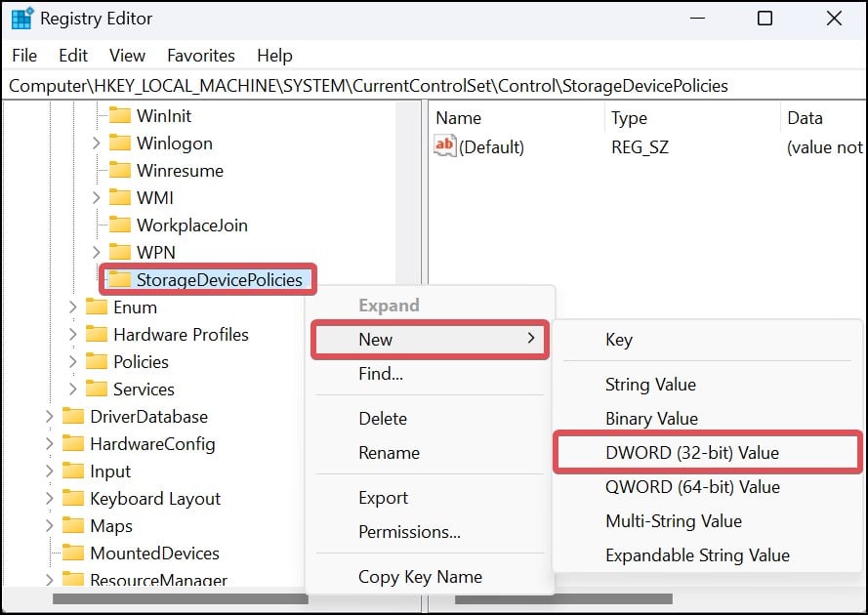Expand the WMI key chevron
This screenshot has height=615, width=868.
[96, 197]
